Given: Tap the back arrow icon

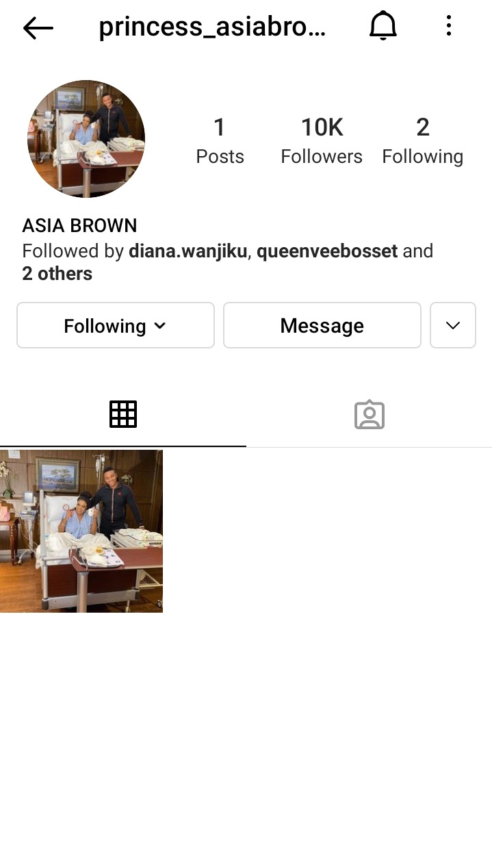Looking at the screenshot, I should 38,27.
